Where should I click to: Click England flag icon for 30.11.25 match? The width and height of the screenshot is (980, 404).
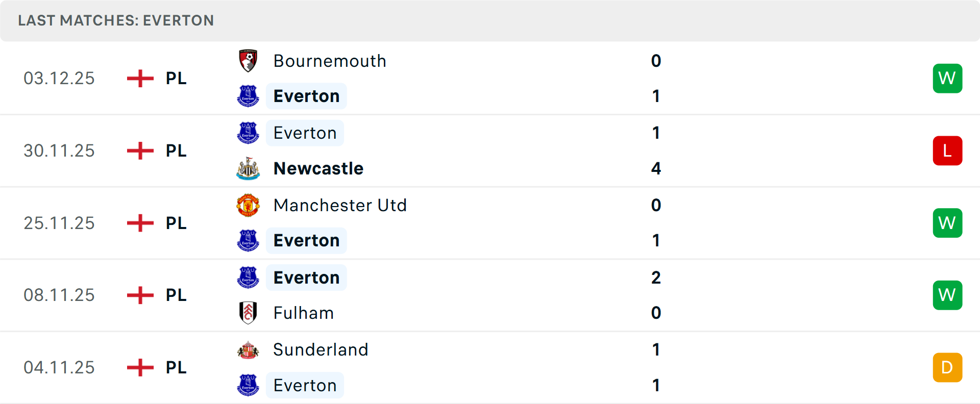140,150
